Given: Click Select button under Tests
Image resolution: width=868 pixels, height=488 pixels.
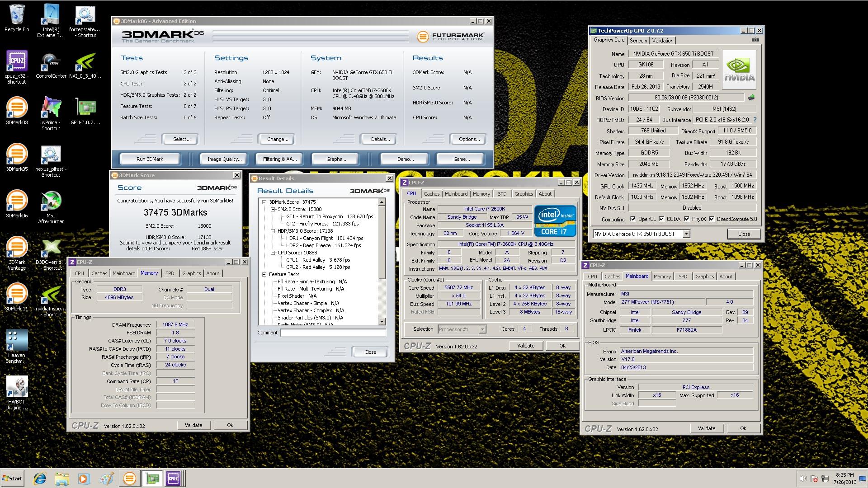Looking at the screenshot, I should [181, 139].
